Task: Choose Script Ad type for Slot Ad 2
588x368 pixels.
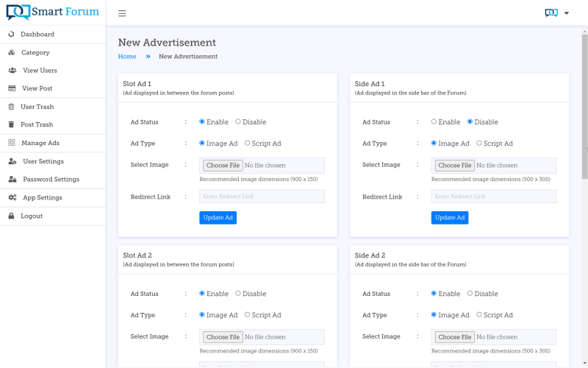Action: click(x=247, y=315)
